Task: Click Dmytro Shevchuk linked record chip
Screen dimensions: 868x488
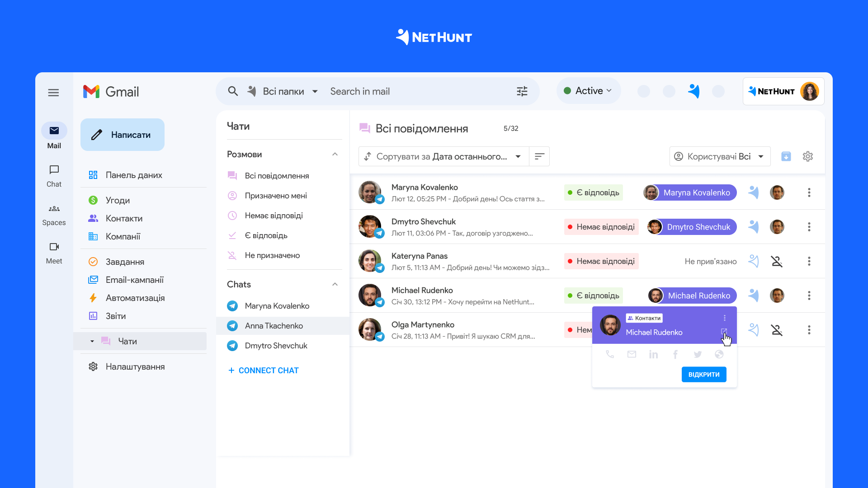Action: tap(692, 227)
